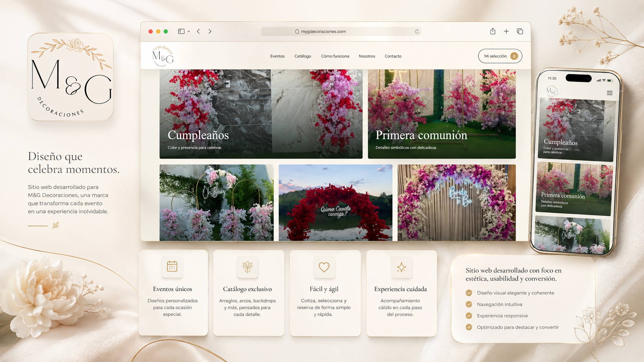Tap the M&G logo on the phone screen
644x362 pixels.
pyautogui.click(x=552, y=91)
